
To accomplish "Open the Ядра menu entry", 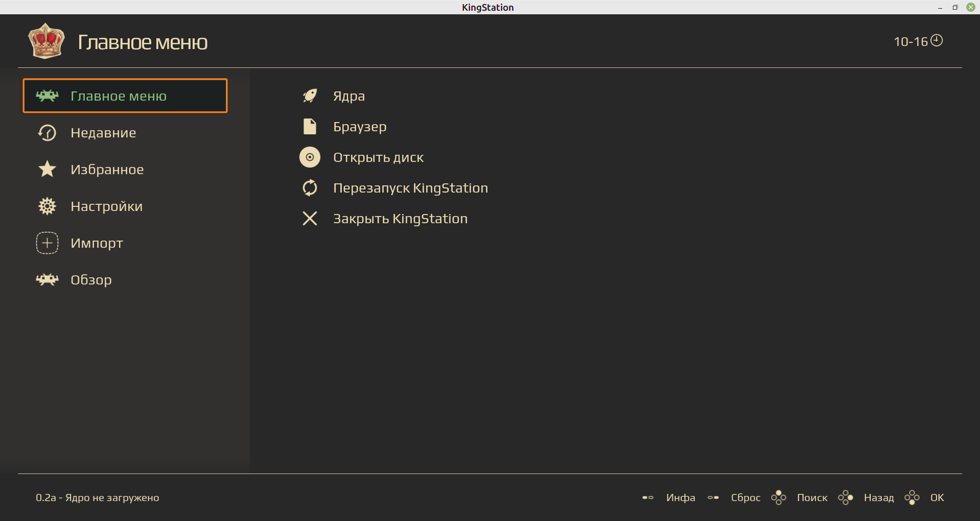I will click(x=349, y=96).
